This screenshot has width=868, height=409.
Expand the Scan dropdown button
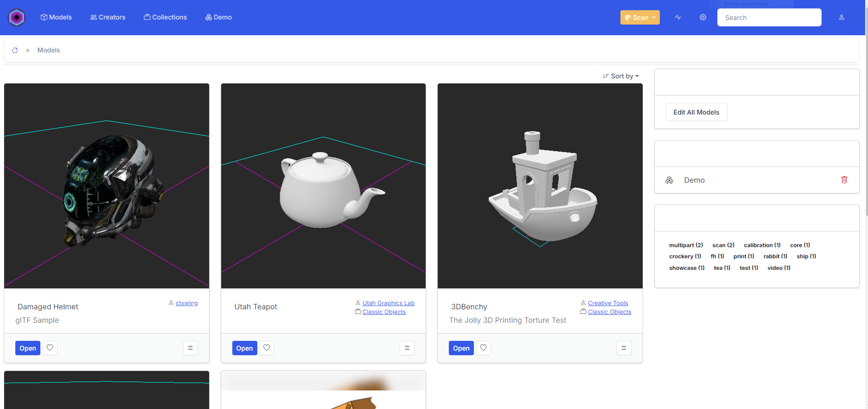640,18
